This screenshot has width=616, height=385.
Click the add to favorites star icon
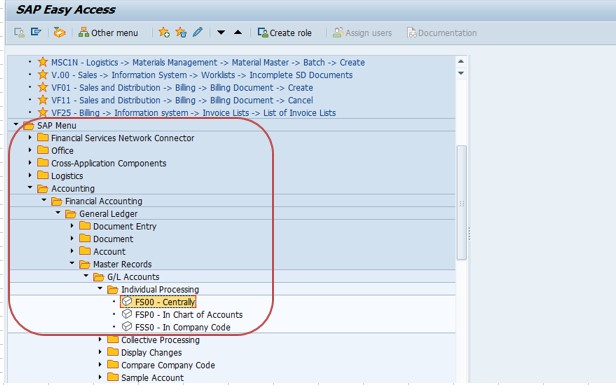[163, 32]
